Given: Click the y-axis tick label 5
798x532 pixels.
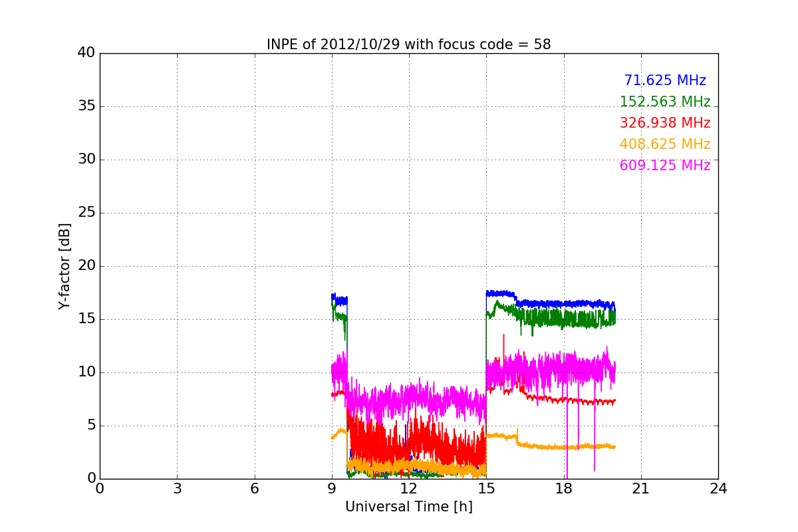Looking at the screenshot, I should [x=91, y=426].
